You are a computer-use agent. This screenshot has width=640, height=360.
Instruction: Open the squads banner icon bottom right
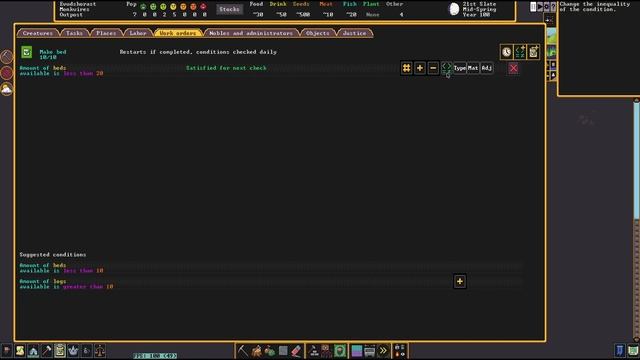coord(620,350)
